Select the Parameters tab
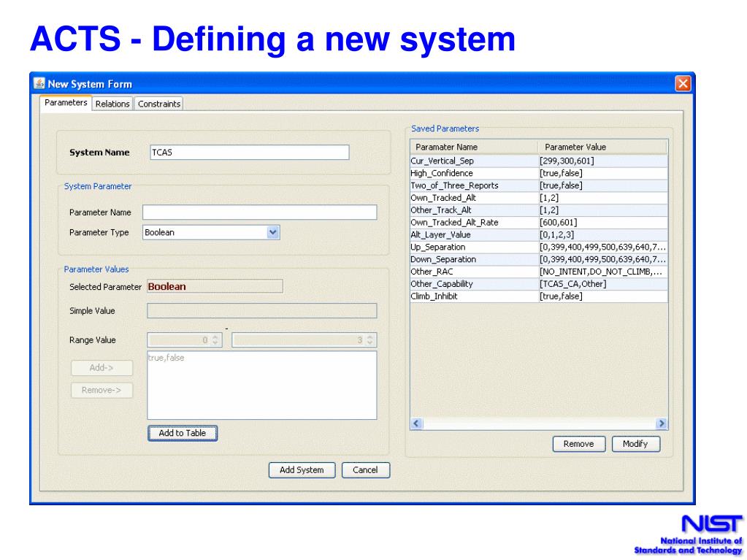The height and width of the screenshot is (560, 747). [66, 103]
